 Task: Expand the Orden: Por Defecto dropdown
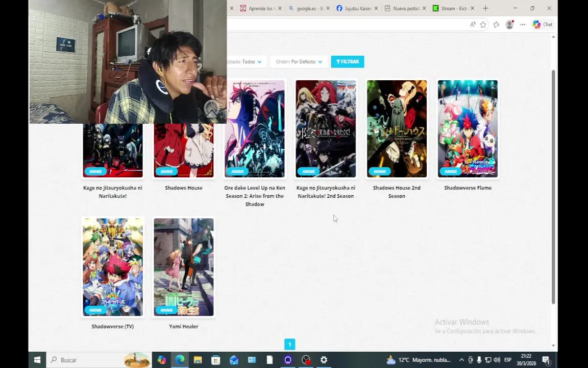(x=299, y=61)
